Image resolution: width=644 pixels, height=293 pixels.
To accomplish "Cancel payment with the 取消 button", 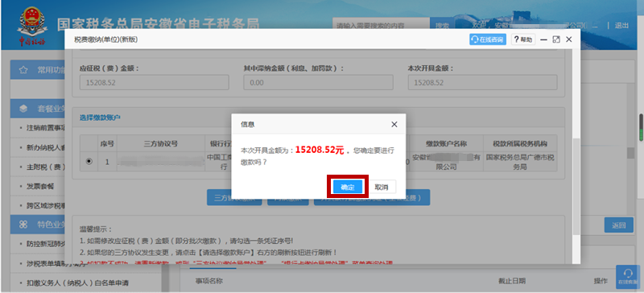I will [381, 187].
